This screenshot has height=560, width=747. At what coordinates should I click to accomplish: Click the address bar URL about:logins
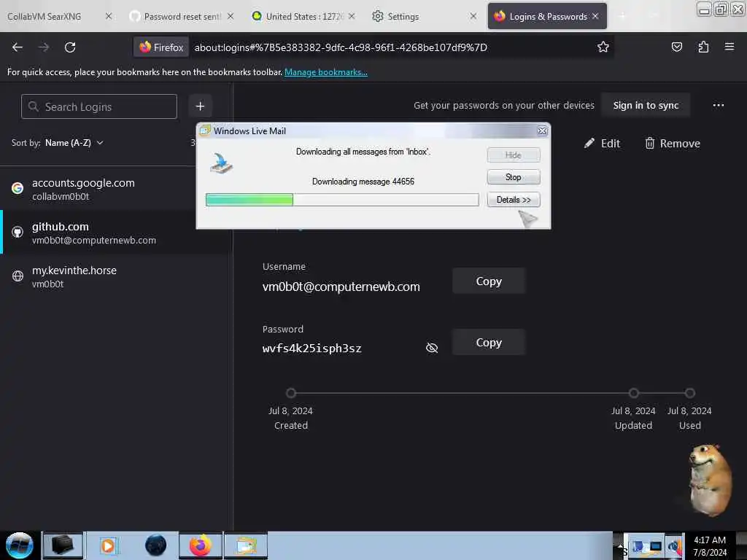(x=341, y=47)
